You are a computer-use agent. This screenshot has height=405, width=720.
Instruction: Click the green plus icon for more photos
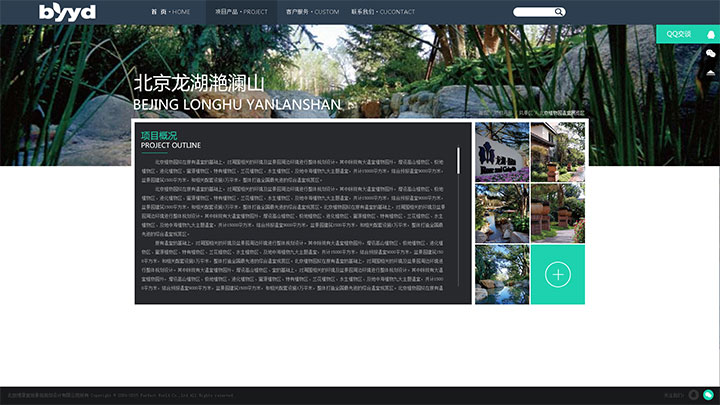tap(557, 274)
